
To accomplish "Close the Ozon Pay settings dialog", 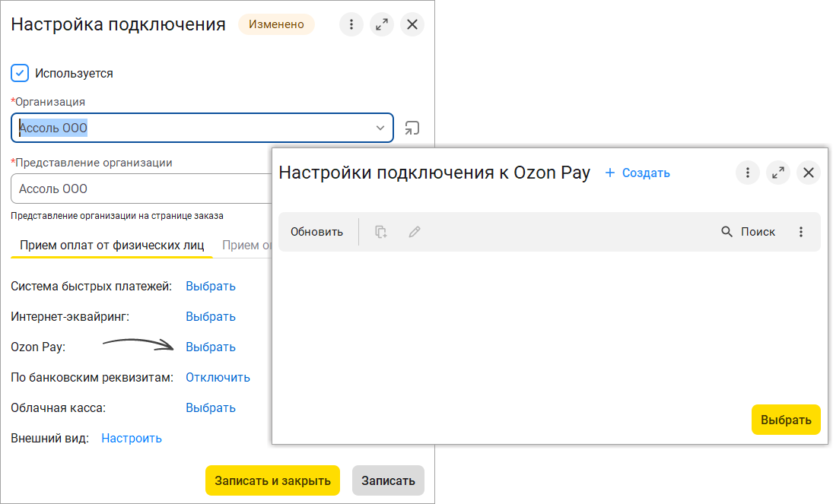I will point(809,173).
